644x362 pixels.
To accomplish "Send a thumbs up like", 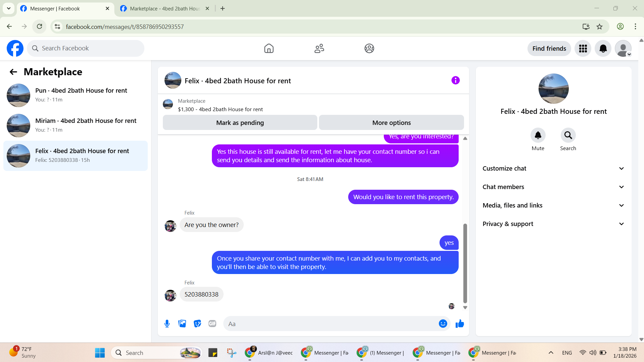I will 460,324.
